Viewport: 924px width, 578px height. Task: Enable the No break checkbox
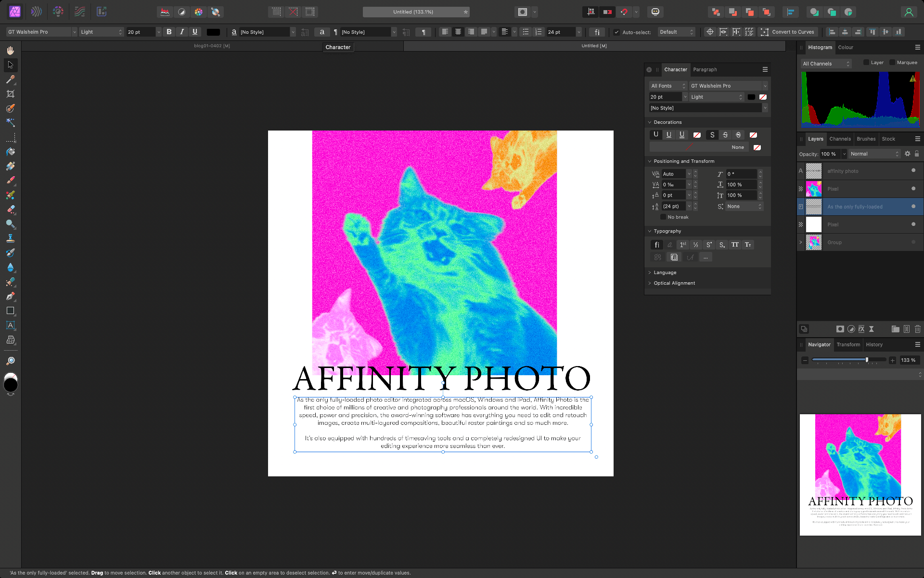[663, 217]
